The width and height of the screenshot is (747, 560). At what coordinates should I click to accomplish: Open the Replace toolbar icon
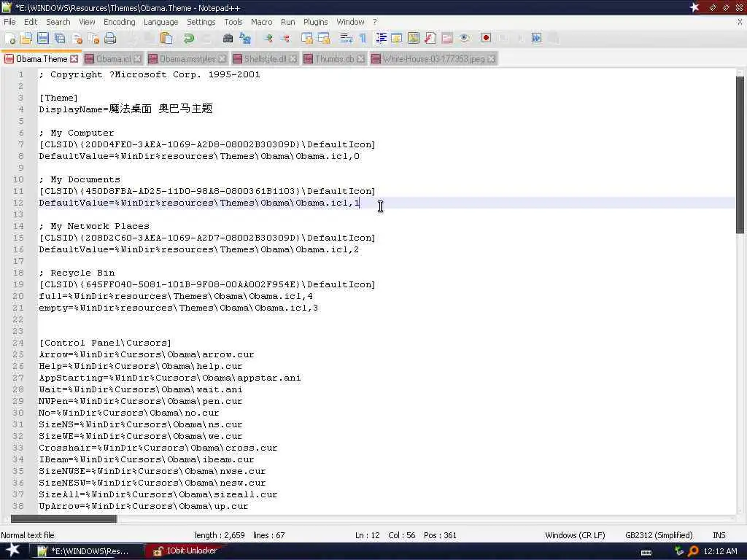click(245, 39)
